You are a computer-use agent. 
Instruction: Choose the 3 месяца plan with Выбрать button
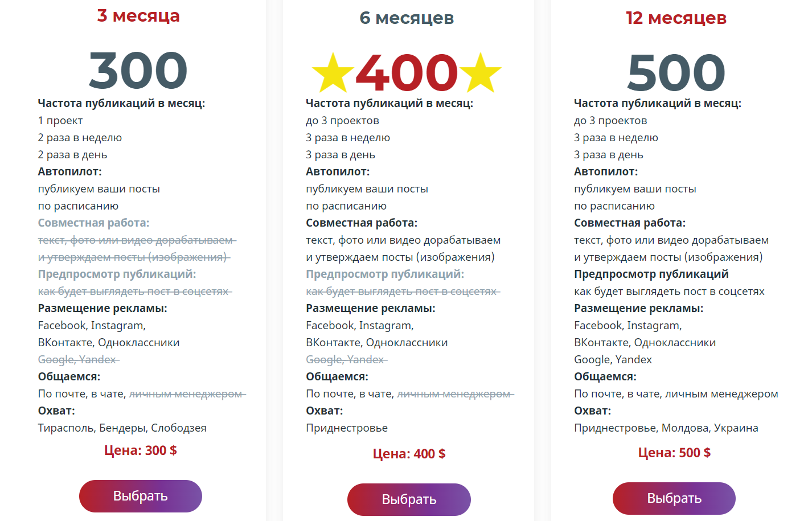[x=141, y=496]
